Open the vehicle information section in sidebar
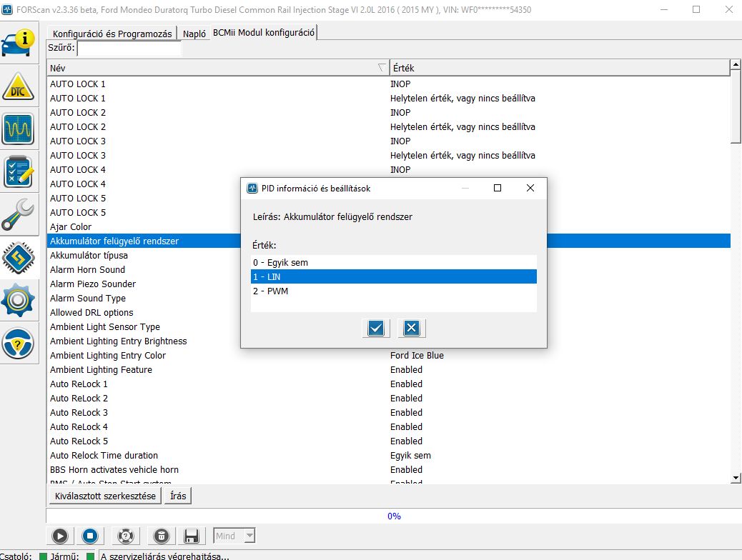Viewport: 742px width, 560px height. click(19, 43)
